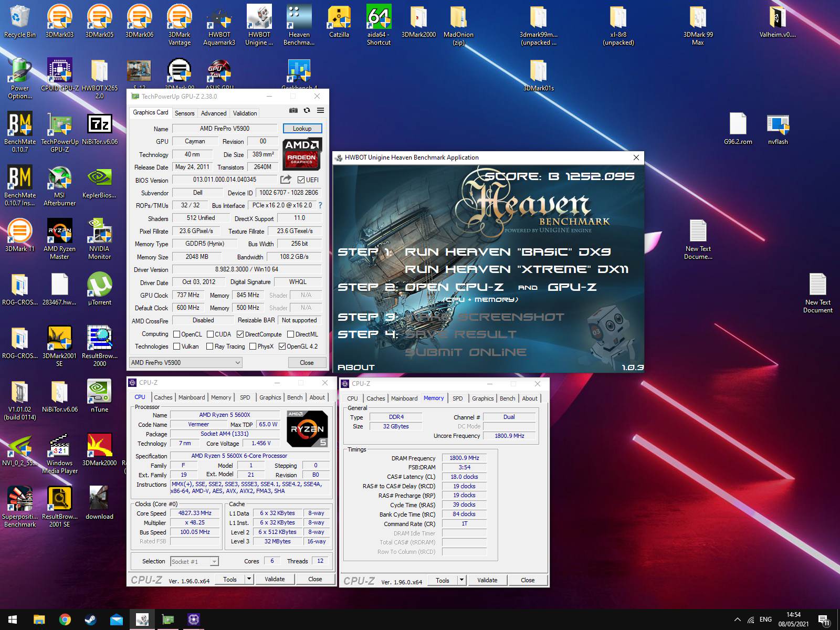Toggle the Vulkan checkbox
This screenshot has height=630, width=840.
click(177, 346)
